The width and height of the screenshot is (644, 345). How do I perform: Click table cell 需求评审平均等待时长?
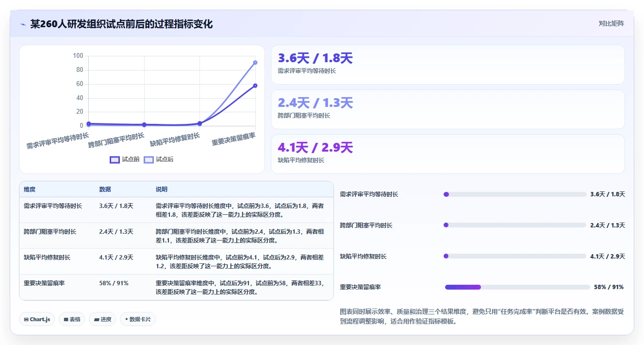pos(53,206)
